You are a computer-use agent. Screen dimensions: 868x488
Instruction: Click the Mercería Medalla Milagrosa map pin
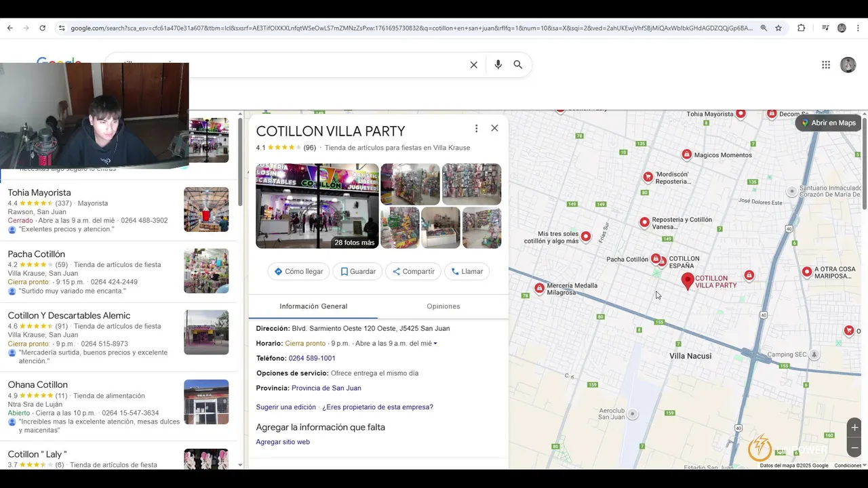point(539,288)
